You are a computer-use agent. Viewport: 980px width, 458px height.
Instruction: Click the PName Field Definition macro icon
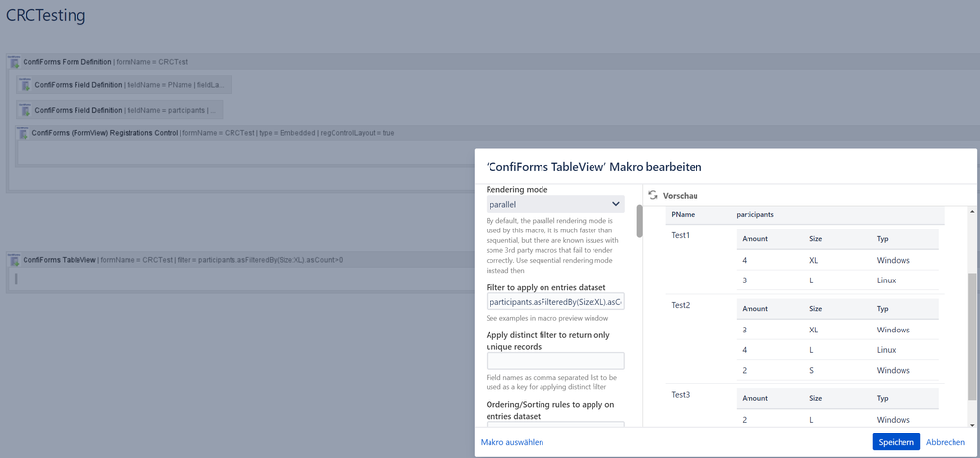tap(26, 85)
